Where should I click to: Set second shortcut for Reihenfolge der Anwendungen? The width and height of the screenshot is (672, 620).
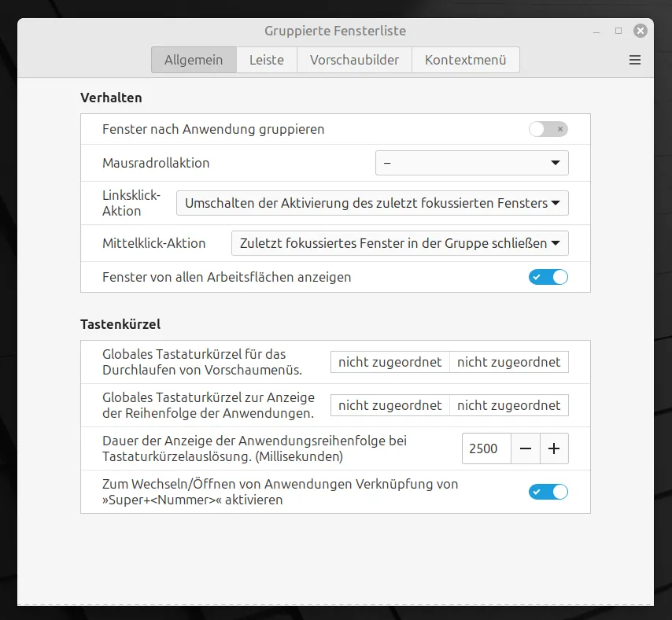tap(509, 405)
